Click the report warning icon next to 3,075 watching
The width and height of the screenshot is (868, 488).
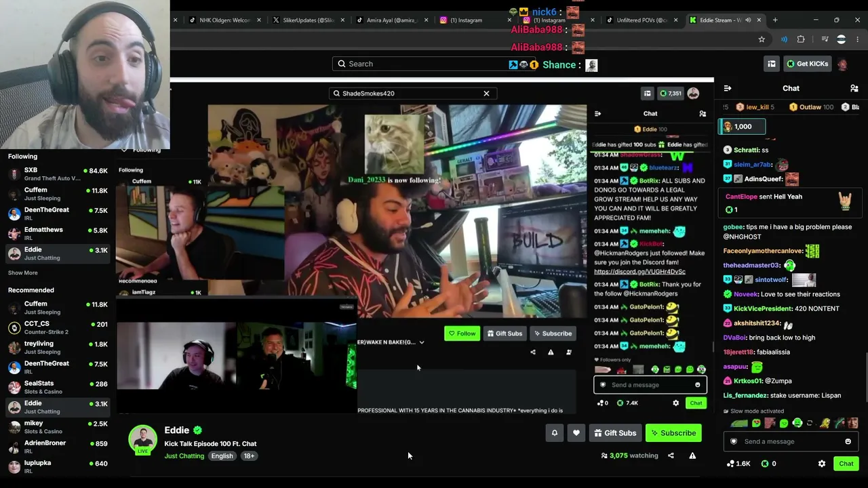click(692, 455)
